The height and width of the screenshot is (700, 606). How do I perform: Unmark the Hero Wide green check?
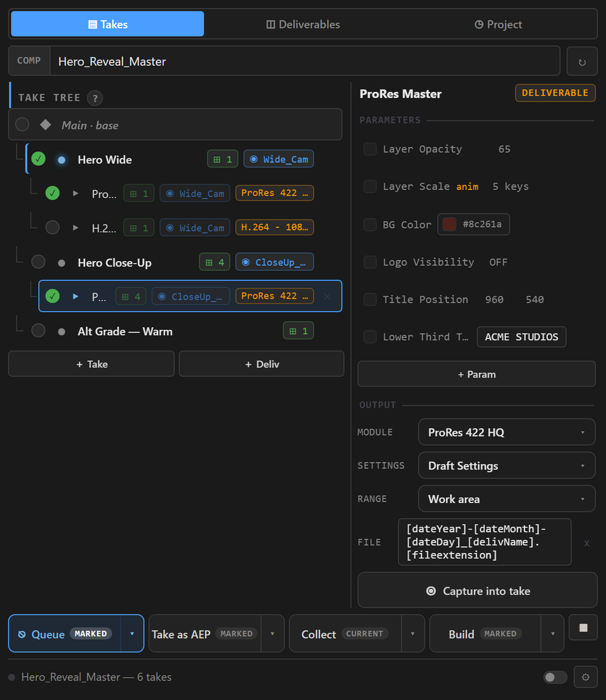39,159
